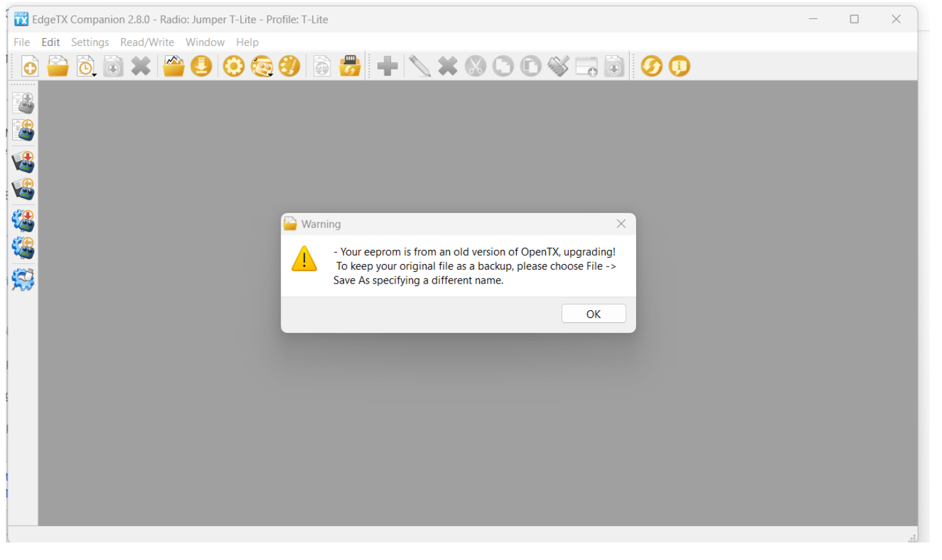942x560 pixels.
Task: Click the orange Download arrow icon
Action: (201, 66)
